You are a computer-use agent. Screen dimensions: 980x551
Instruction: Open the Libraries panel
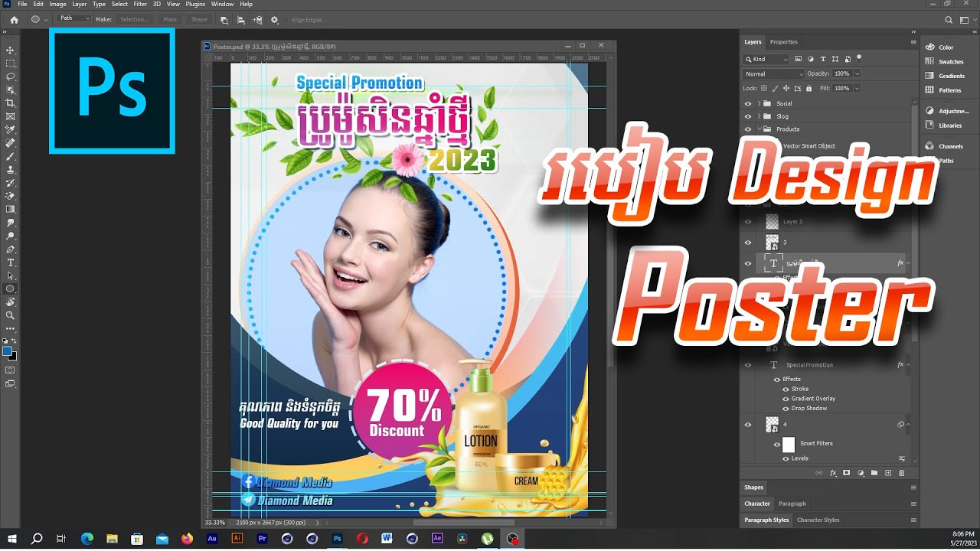949,126
